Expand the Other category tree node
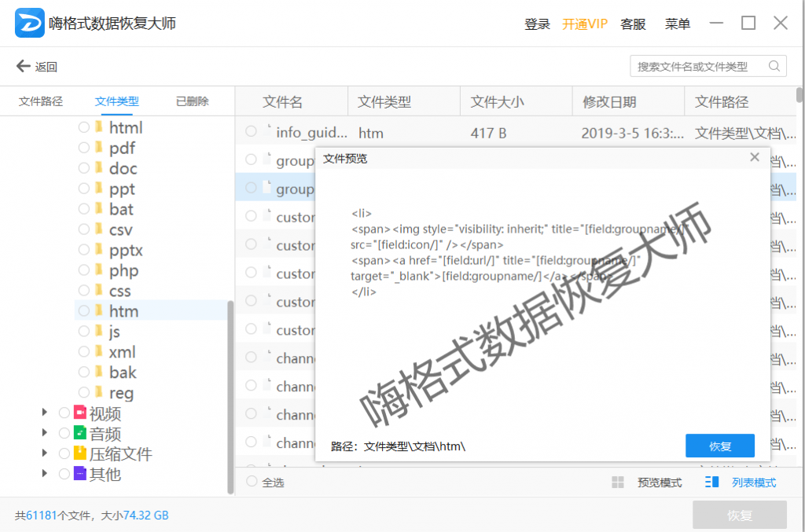The height and width of the screenshot is (532, 805). [45, 473]
